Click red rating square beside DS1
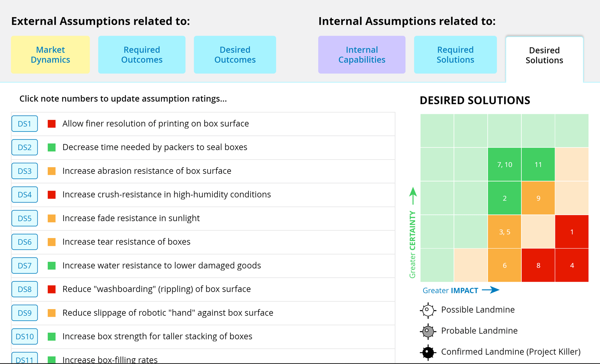Viewport: 600px width, 364px height. (52, 124)
